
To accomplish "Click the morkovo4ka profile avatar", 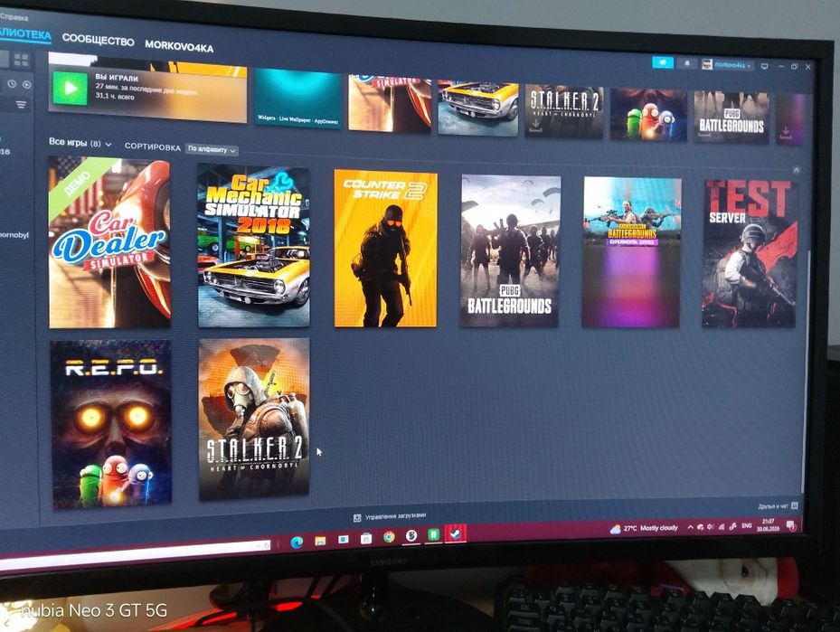I will tap(707, 64).
